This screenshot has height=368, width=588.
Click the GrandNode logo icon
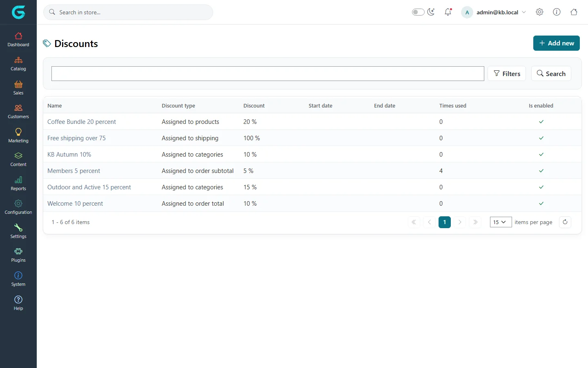pos(18,12)
